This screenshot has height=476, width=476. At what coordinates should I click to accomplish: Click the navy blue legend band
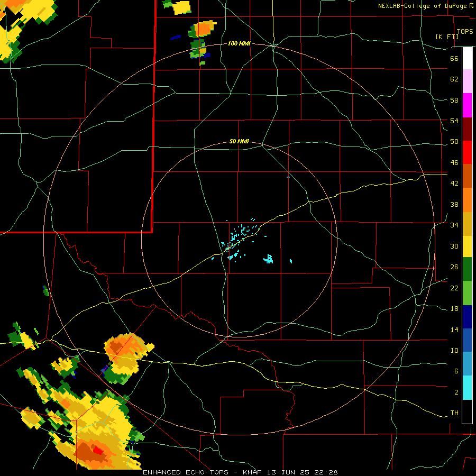(x=467, y=317)
